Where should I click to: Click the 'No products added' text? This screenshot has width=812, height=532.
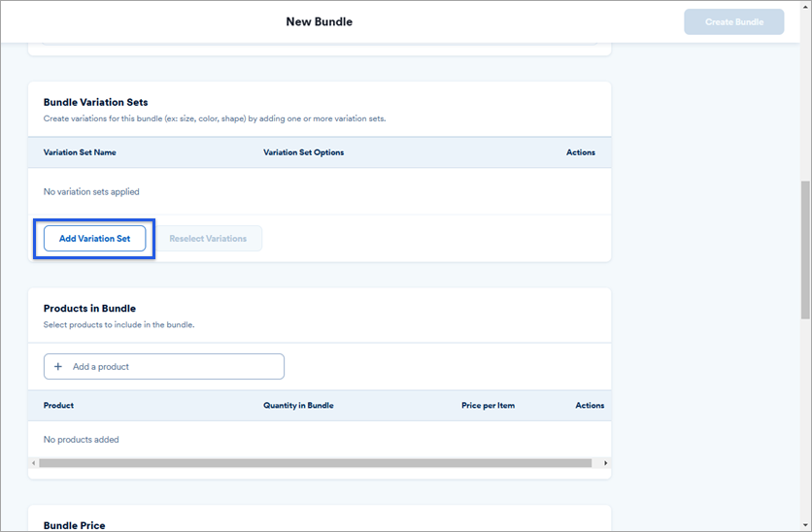pos(82,440)
